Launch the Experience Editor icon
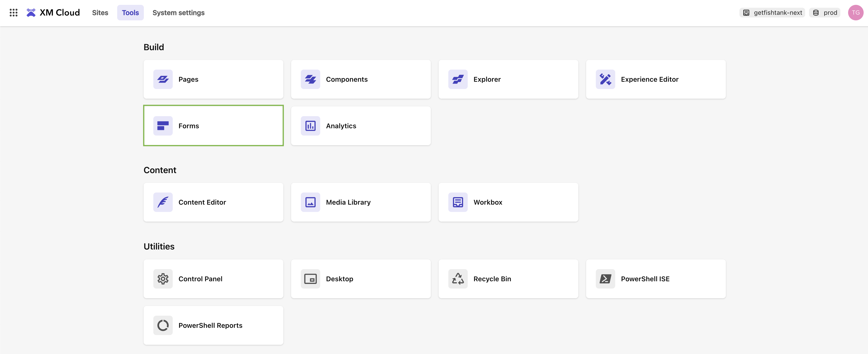Image resolution: width=868 pixels, height=354 pixels. 605,79
